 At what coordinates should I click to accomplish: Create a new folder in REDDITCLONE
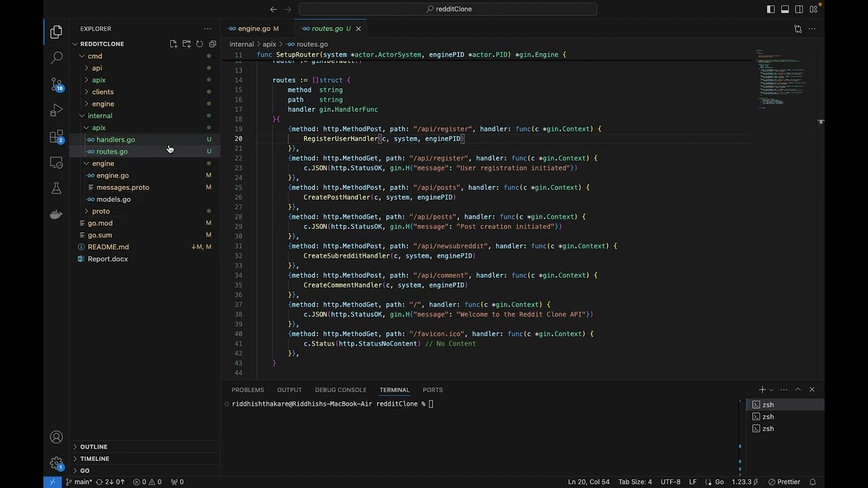point(186,44)
